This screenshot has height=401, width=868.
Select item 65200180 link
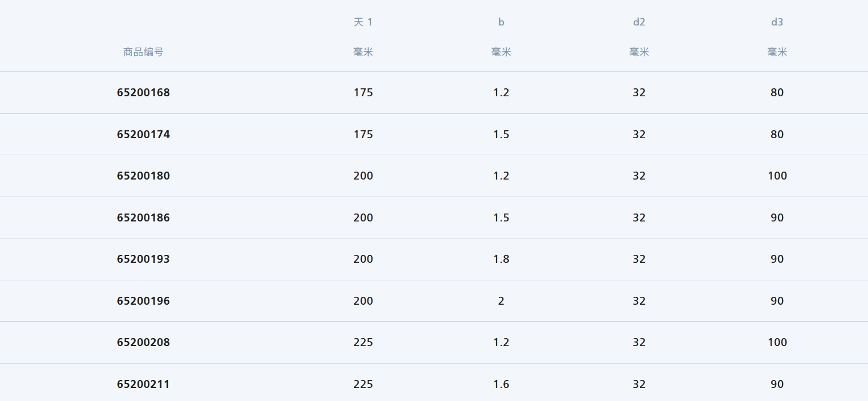(x=143, y=176)
